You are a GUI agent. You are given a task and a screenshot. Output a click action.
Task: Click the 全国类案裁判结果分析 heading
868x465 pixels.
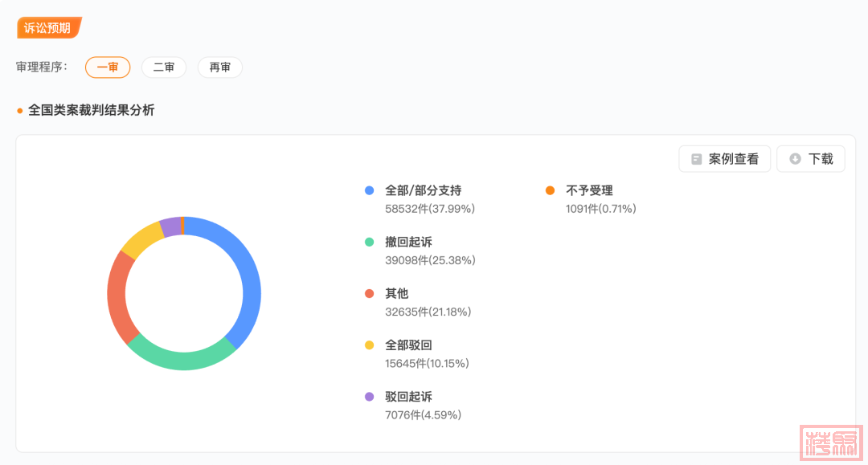click(x=91, y=110)
